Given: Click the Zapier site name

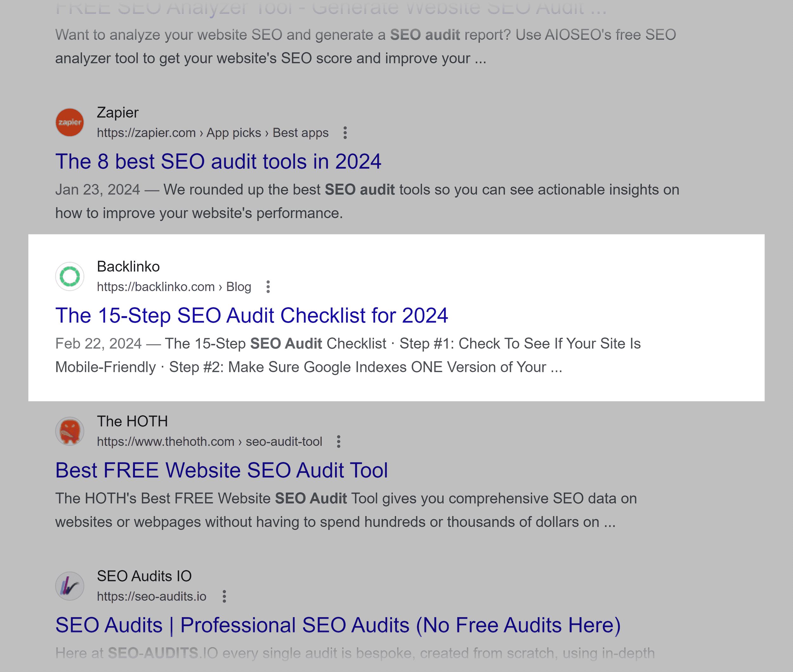Looking at the screenshot, I should [x=117, y=113].
